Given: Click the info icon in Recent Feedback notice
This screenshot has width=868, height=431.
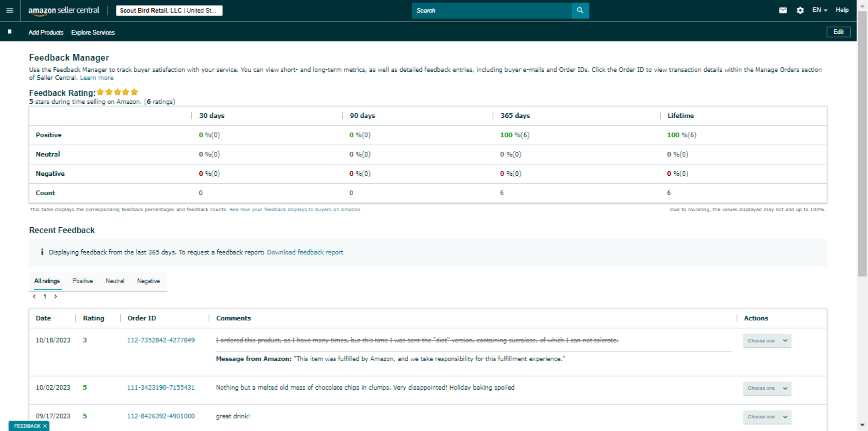Looking at the screenshot, I should [42, 252].
